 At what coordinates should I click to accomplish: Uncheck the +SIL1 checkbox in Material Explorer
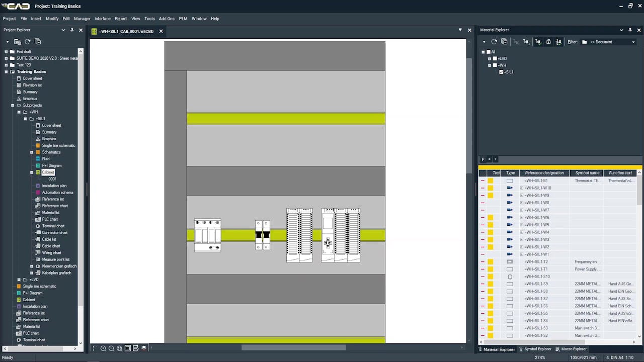click(x=501, y=72)
